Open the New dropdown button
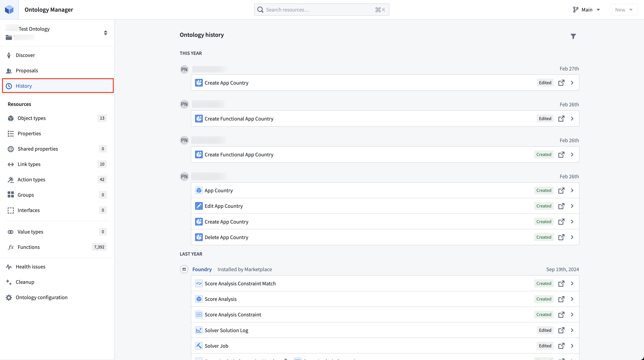Screen dimensions: 644x360 (624, 9)
